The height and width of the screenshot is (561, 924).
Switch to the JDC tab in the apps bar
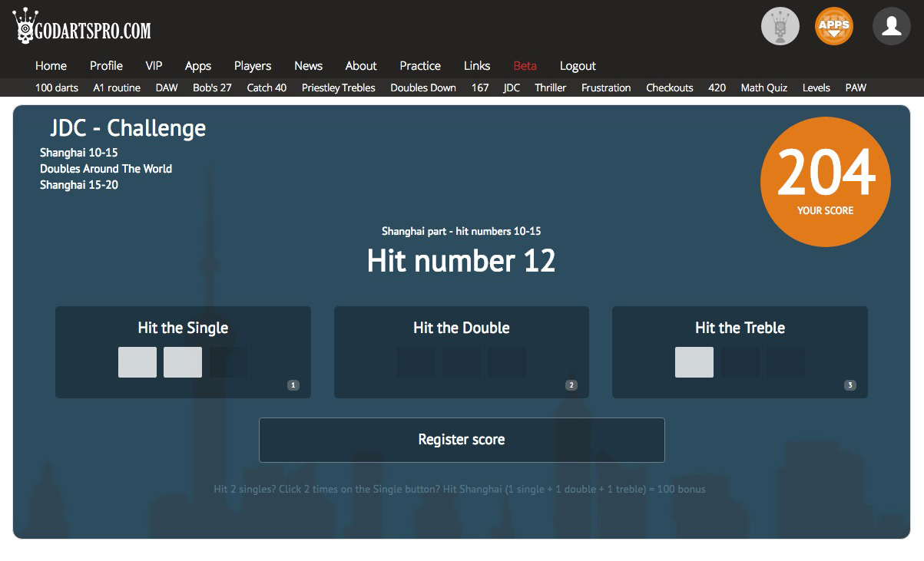pos(511,87)
